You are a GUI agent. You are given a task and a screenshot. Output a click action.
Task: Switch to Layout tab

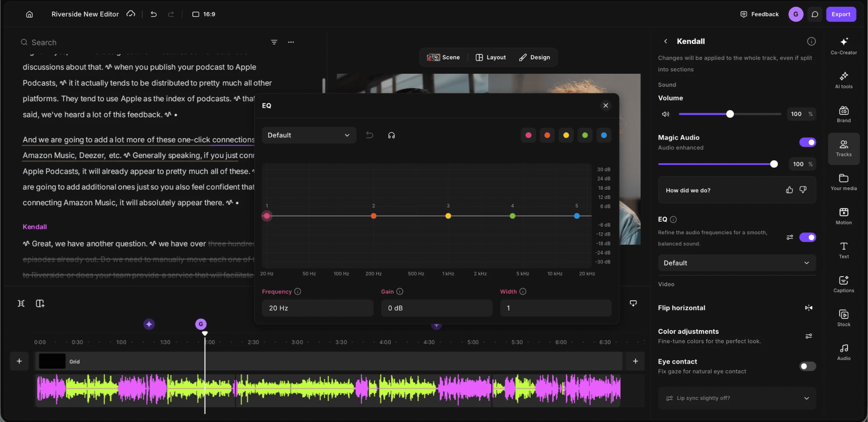click(491, 57)
